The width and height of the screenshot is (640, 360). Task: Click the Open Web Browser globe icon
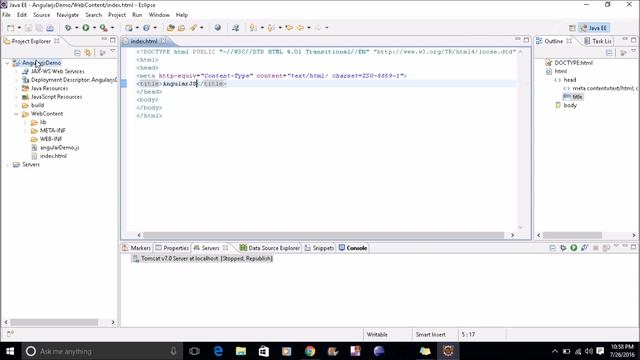tap(218, 28)
